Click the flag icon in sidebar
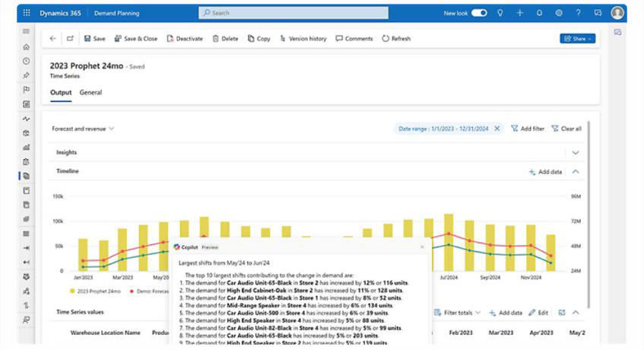 [x=27, y=90]
